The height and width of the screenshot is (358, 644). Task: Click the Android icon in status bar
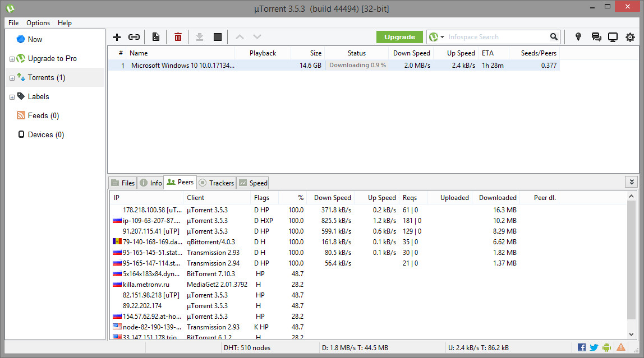point(606,347)
